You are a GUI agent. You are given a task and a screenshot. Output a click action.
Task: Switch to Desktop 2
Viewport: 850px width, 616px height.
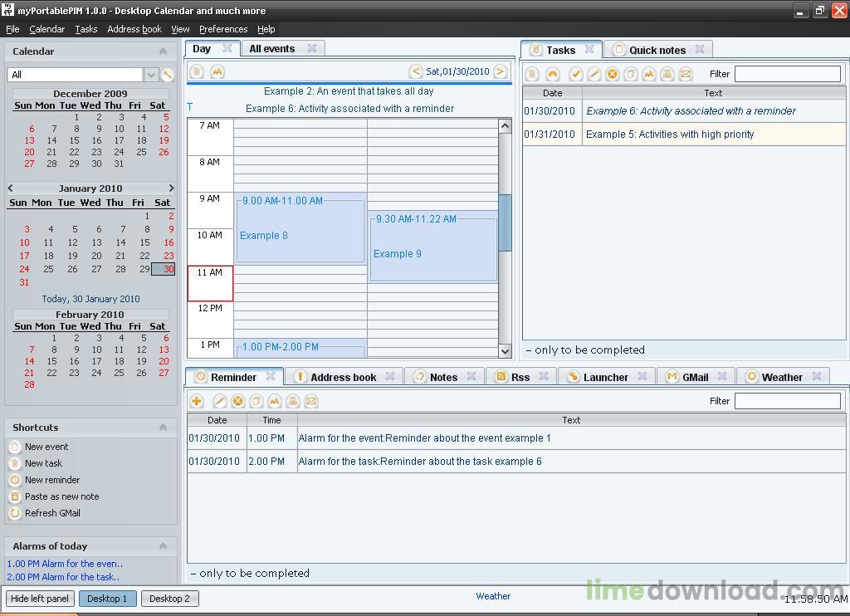pos(169,599)
